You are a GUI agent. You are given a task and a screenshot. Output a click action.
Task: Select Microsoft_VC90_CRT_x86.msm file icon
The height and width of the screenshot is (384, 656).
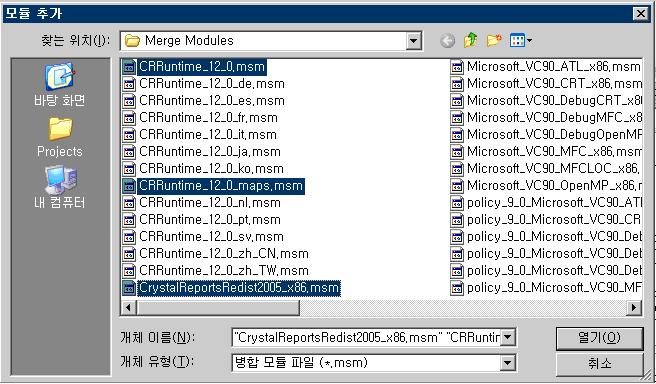[x=457, y=84]
